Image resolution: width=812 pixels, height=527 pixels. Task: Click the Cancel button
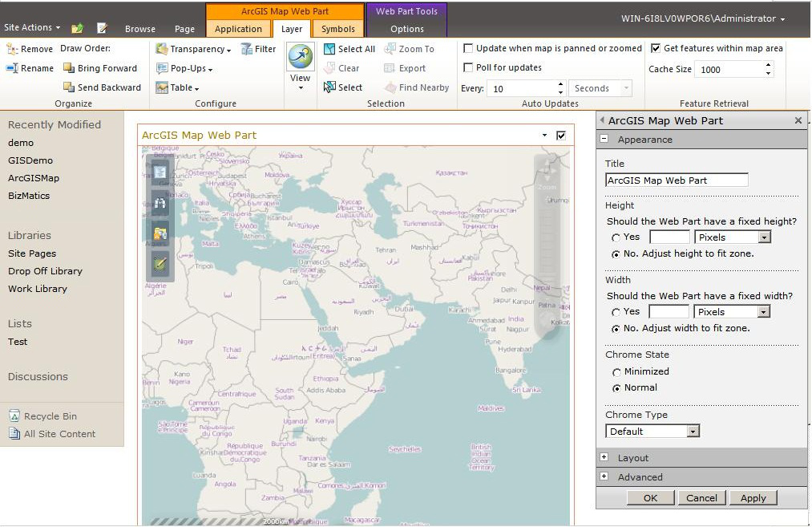click(x=701, y=497)
